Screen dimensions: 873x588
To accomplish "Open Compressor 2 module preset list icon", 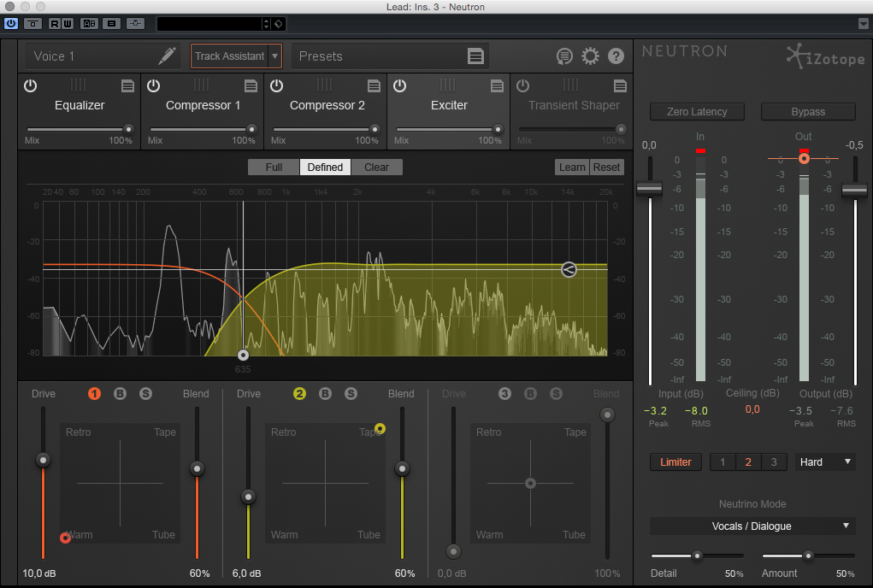I will pyautogui.click(x=374, y=85).
